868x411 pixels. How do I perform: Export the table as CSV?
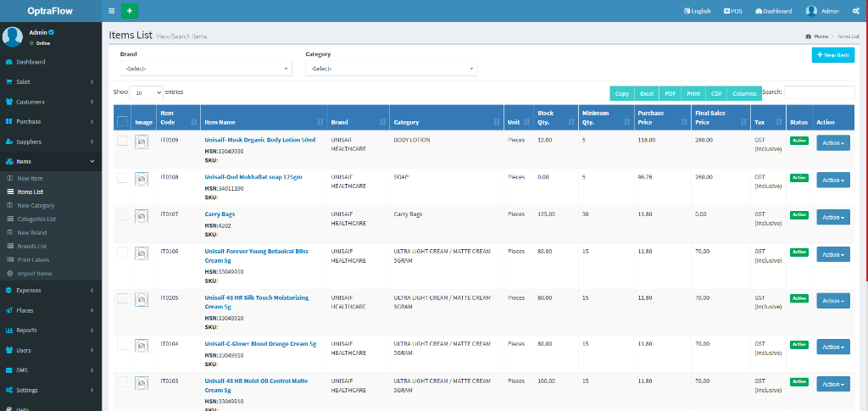[716, 93]
